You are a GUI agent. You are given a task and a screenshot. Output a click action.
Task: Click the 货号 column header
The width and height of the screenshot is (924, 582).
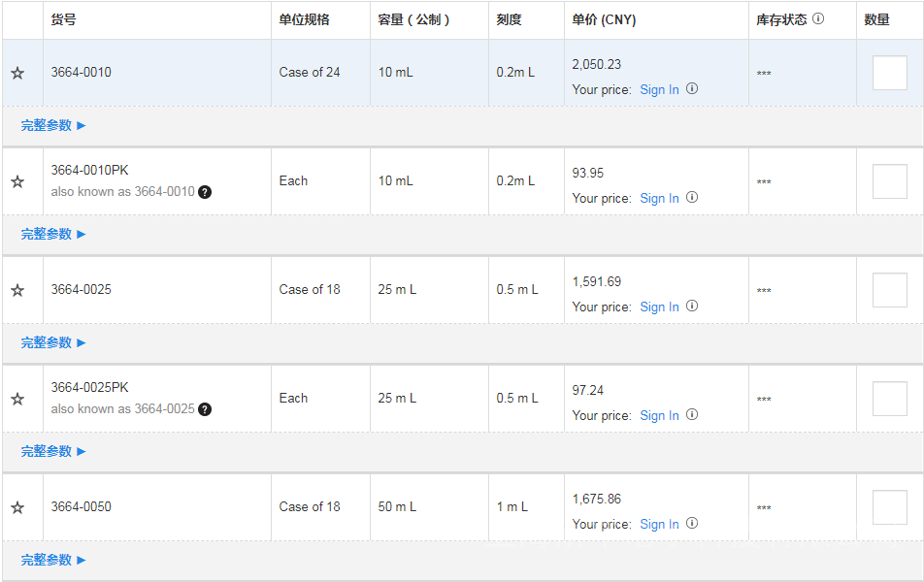click(64, 19)
